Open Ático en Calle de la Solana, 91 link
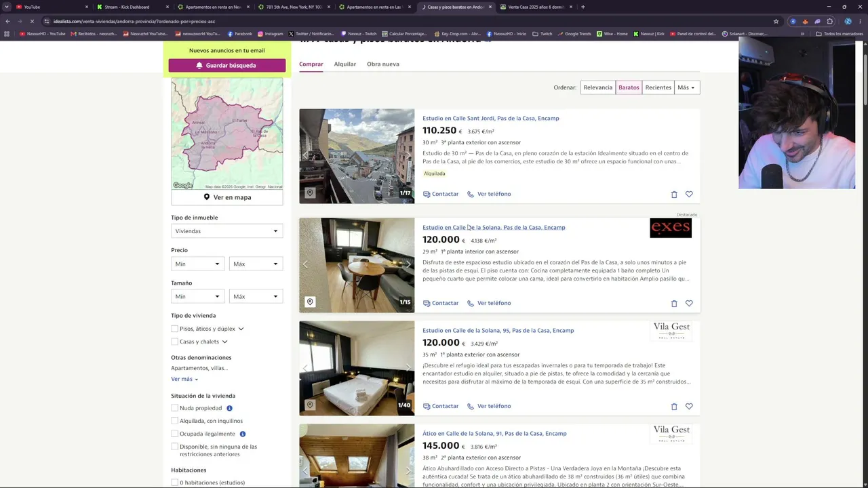The width and height of the screenshot is (868, 488). (x=494, y=434)
